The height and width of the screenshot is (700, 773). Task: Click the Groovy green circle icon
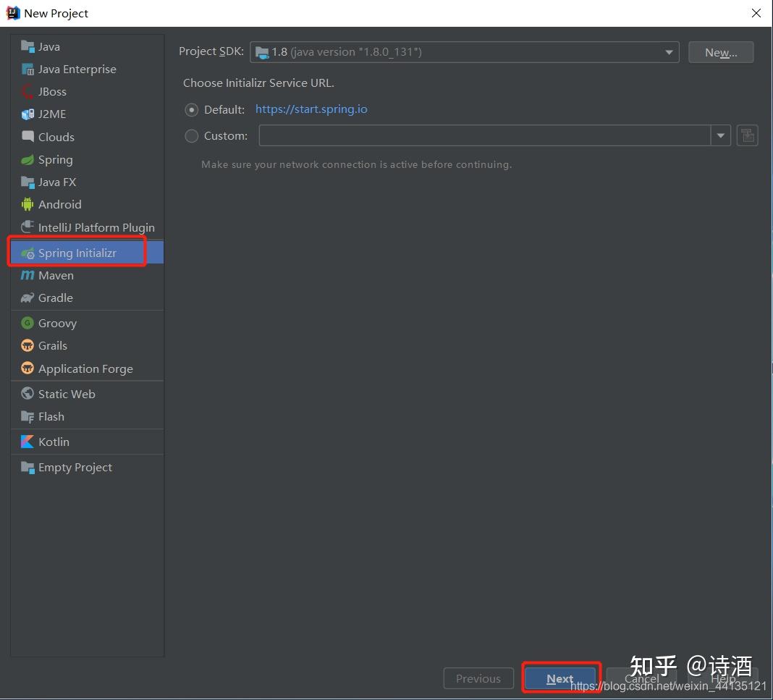tap(28, 324)
